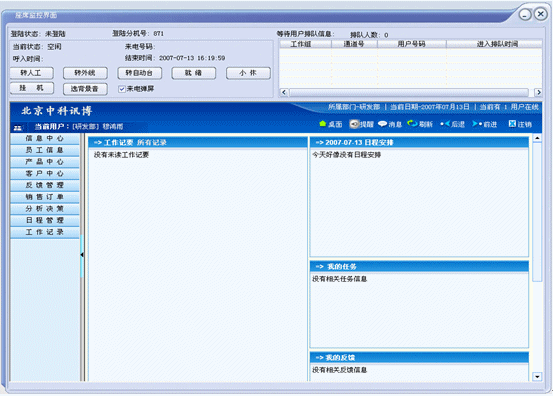Go back with the 后退 arrow
The width and height of the screenshot is (553, 396).
coord(445,124)
